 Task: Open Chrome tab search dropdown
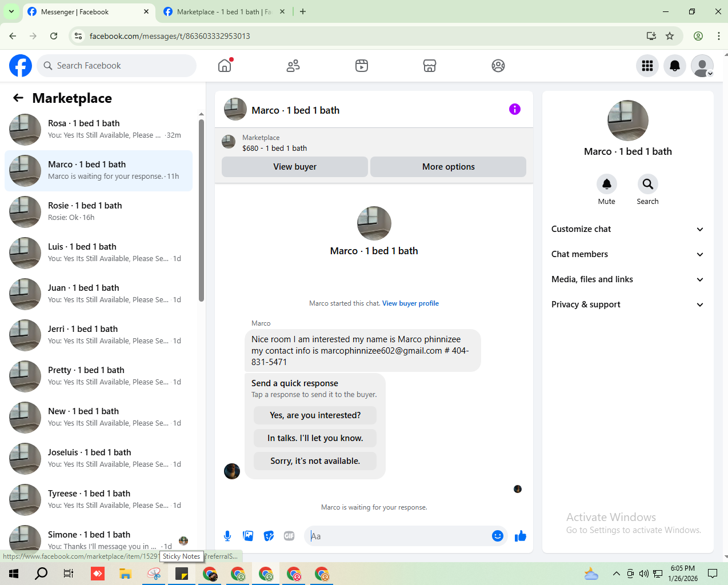11,11
